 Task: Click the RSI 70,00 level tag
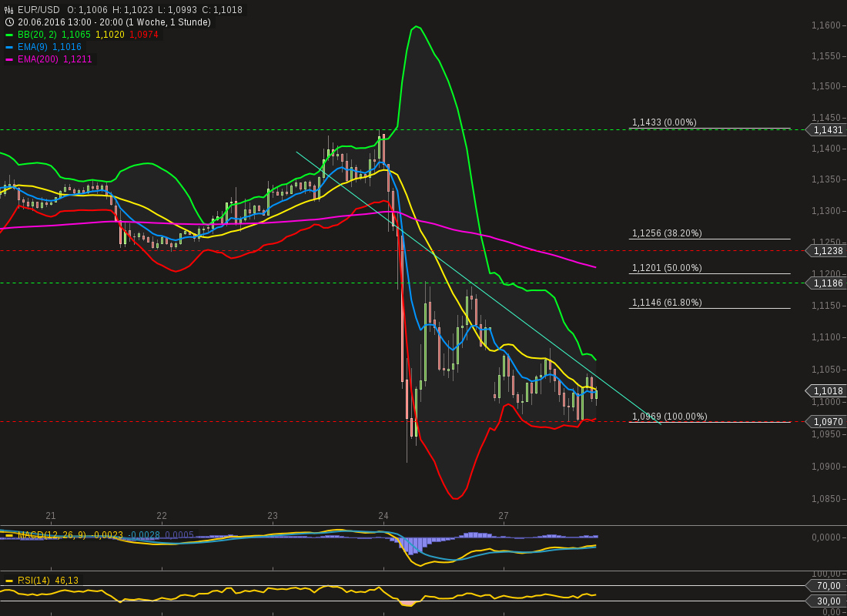tap(826, 586)
